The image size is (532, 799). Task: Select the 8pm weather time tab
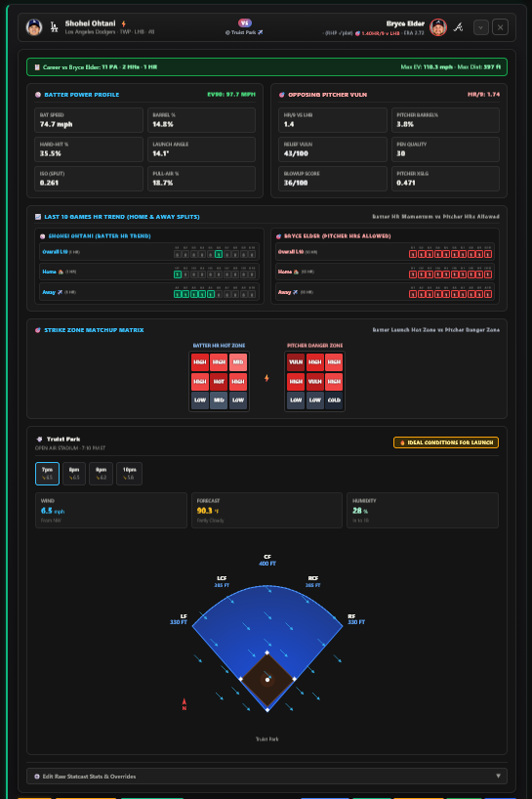(x=74, y=474)
